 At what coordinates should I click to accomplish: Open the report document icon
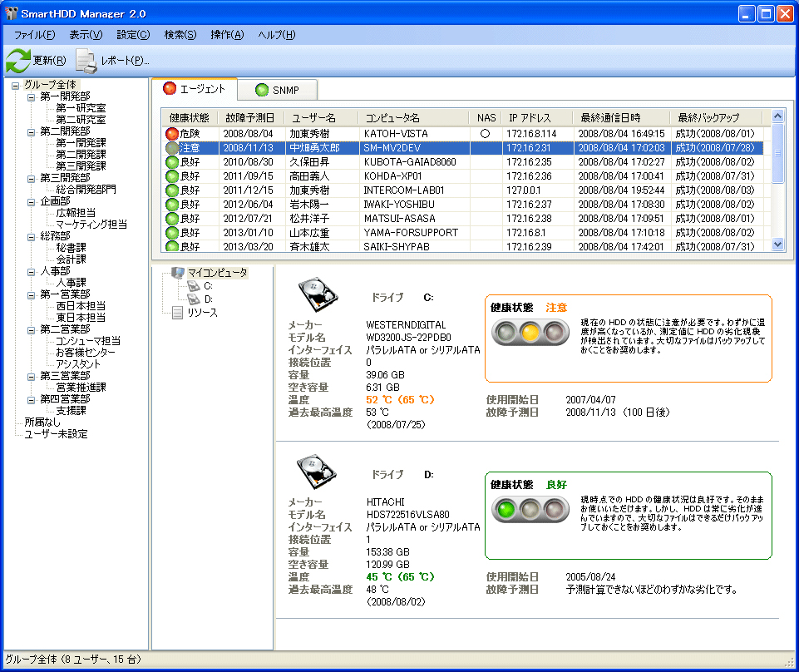[86, 60]
